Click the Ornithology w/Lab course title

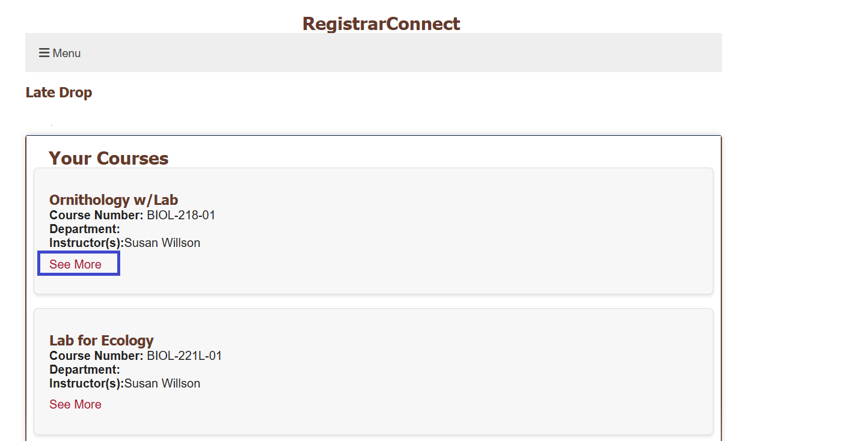point(114,199)
